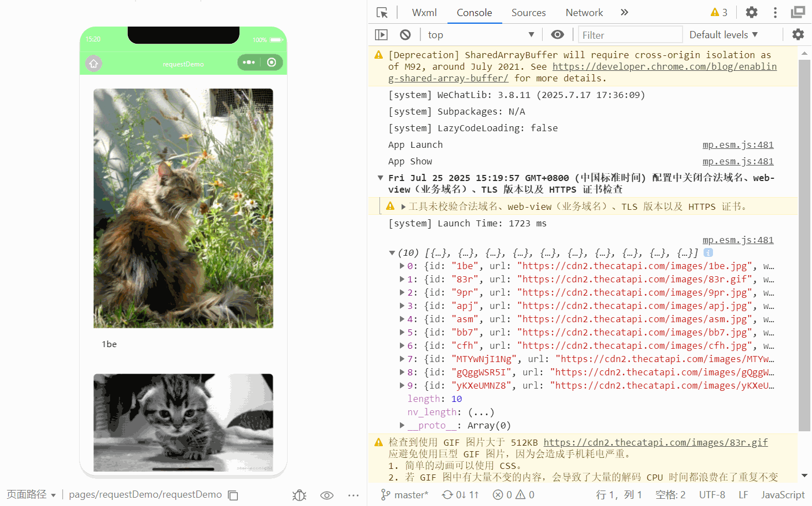The height and width of the screenshot is (506, 812).
Task: Click the undock devtools window icon
Action: pyautogui.click(x=798, y=12)
